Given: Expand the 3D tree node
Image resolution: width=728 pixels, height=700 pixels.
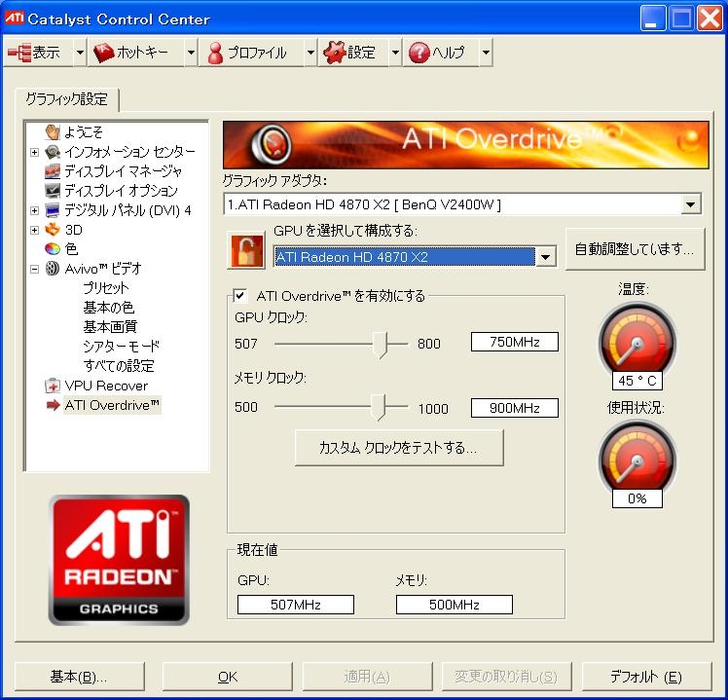Looking at the screenshot, I should click(x=34, y=230).
